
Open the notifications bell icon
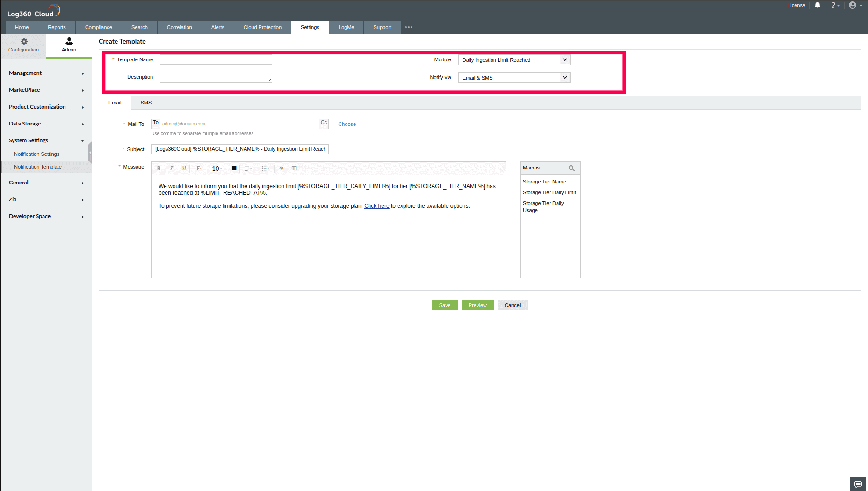817,5
